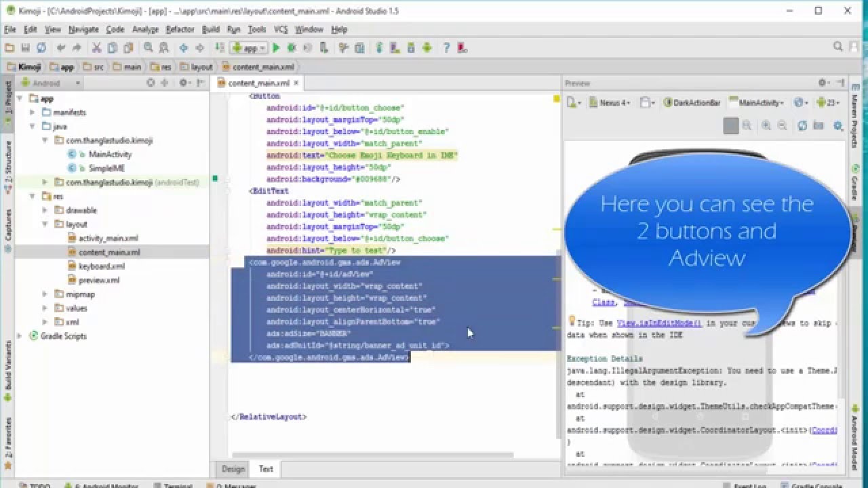This screenshot has height=488, width=868.
Task: Close the content_main.xml editor tab
Action: coord(296,83)
